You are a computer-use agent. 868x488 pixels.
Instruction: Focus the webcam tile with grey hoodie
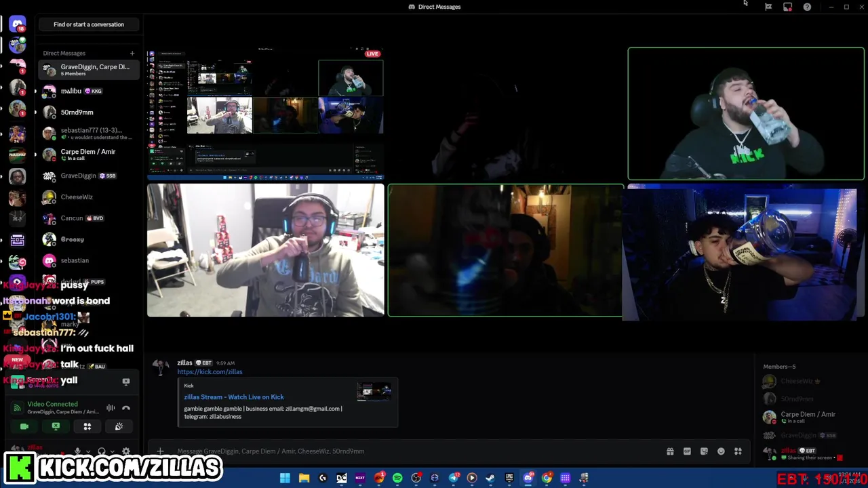coord(266,250)
